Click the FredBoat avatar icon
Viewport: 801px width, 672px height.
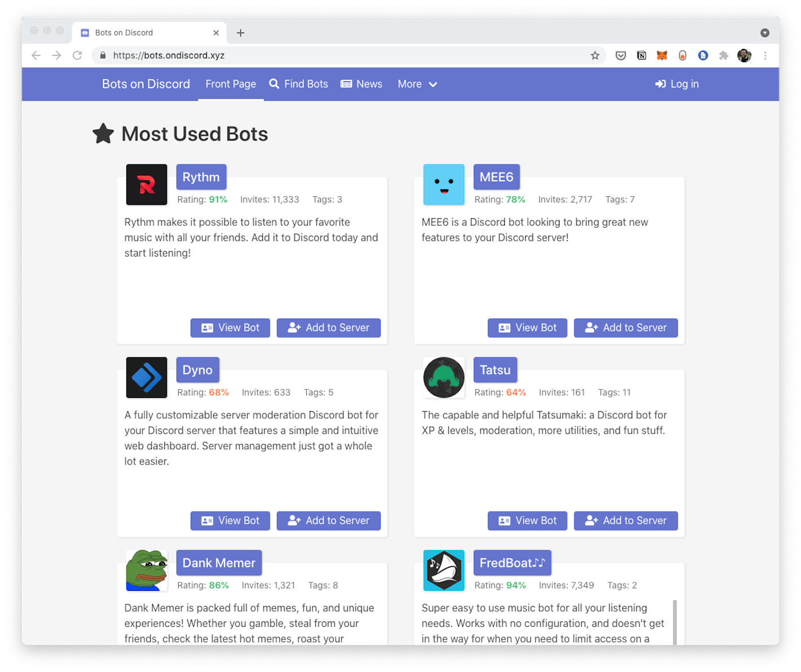[443, 571]
